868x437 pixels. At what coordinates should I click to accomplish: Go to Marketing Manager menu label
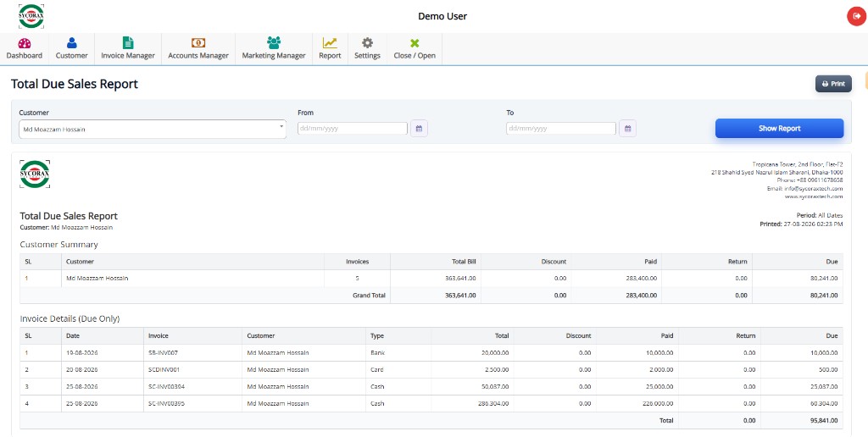click(x=274, y=56)
